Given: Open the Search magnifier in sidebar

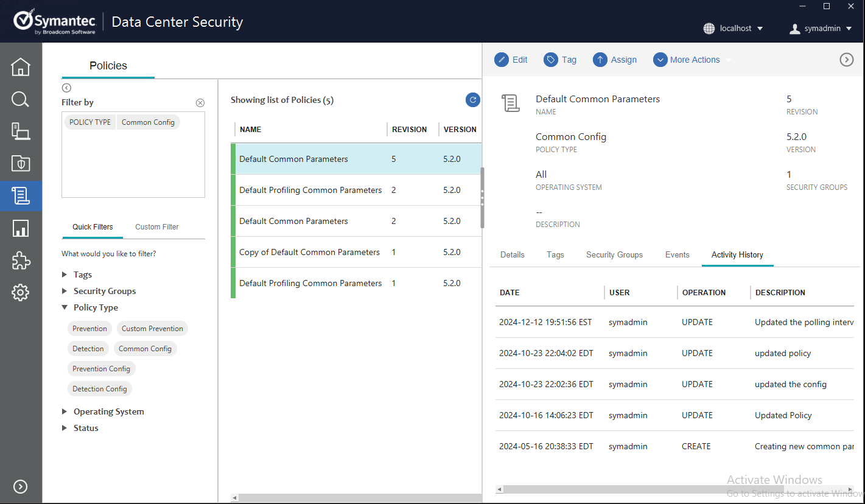Looking at the screenshot, I should (21, 99).
